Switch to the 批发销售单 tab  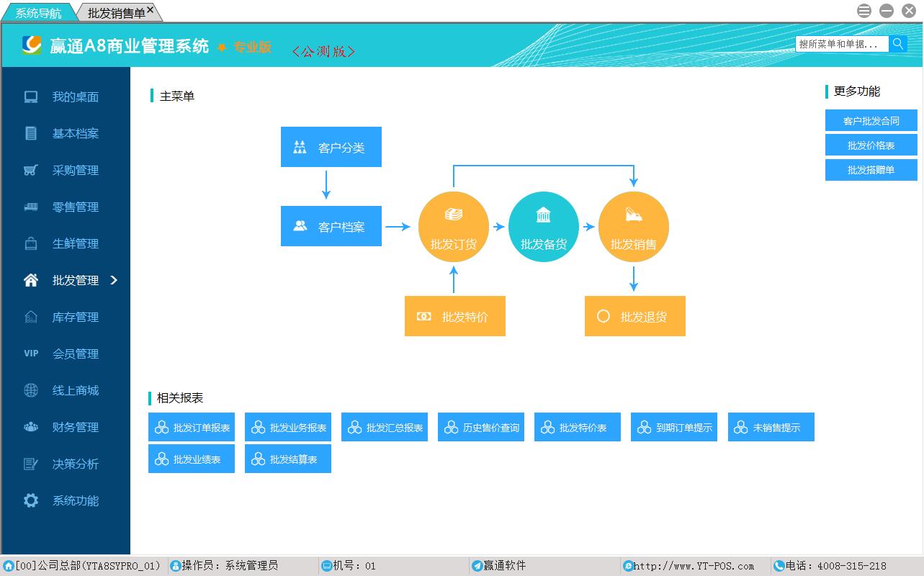(x=115, y=13)
